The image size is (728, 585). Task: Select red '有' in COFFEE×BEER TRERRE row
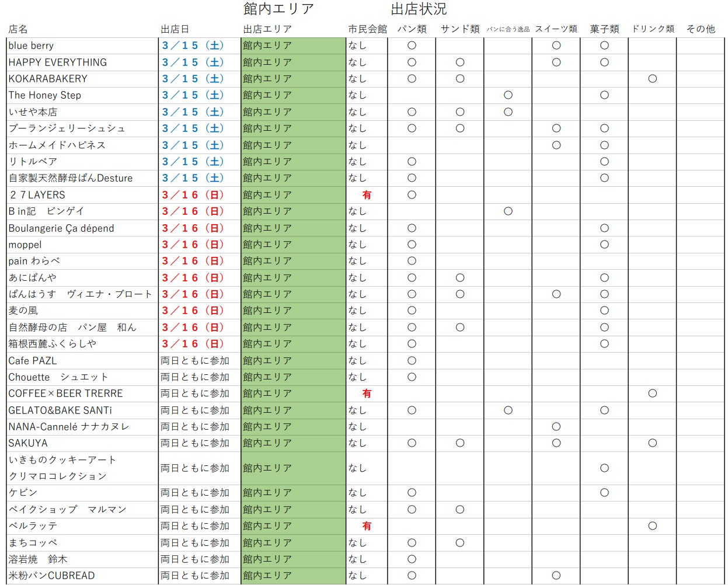pyautogui.click(x=367, y=394)
